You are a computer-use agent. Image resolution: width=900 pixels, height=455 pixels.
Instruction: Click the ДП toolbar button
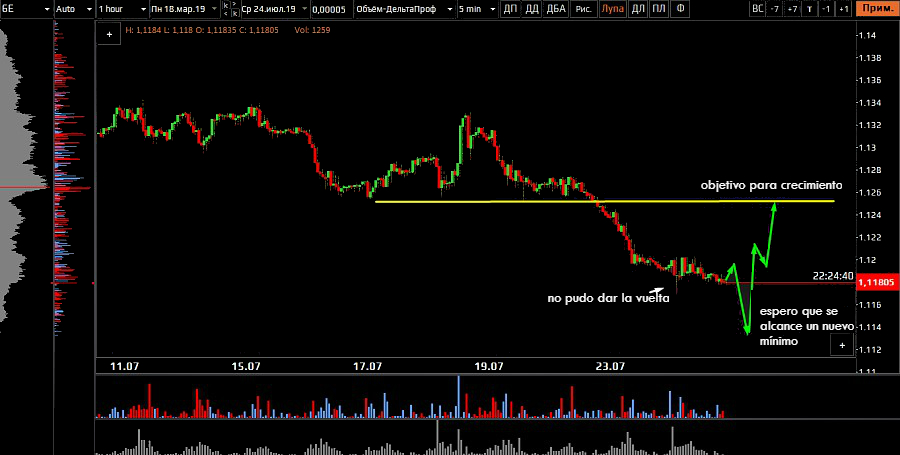pyautogui.click(x=510, y=9)
